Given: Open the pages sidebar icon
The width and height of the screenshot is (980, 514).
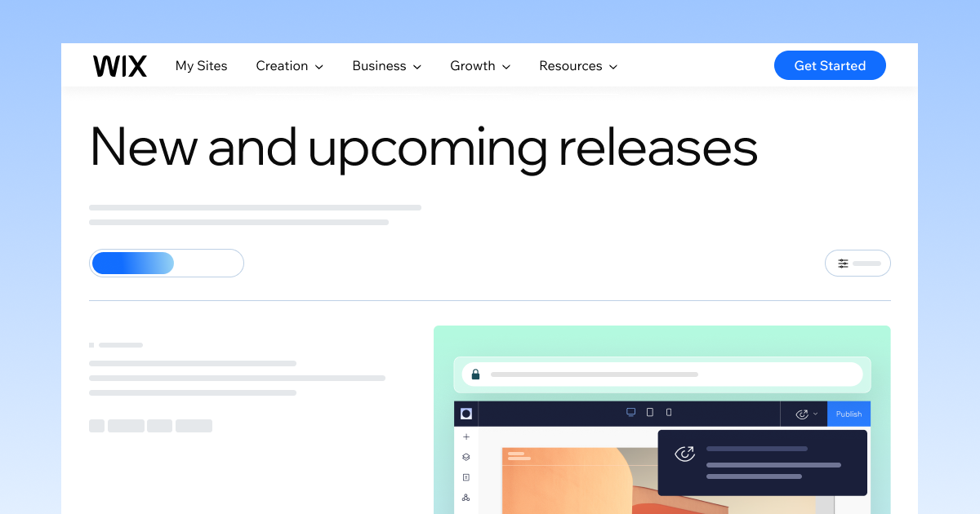Looking at the screenshot, I should (x=466, y=477).
